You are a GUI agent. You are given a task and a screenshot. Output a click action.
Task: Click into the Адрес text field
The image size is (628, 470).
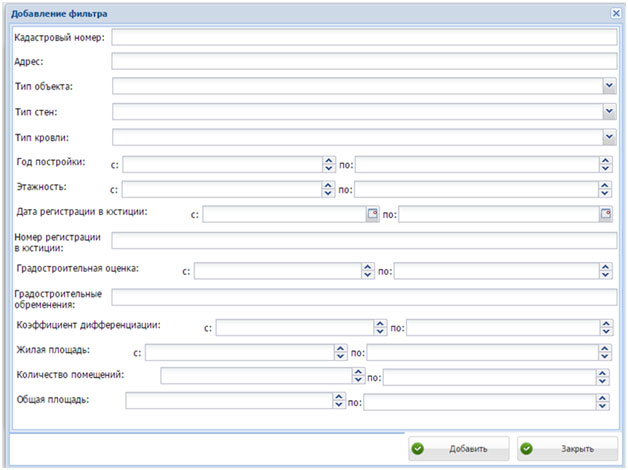click(x=363, y=62)
